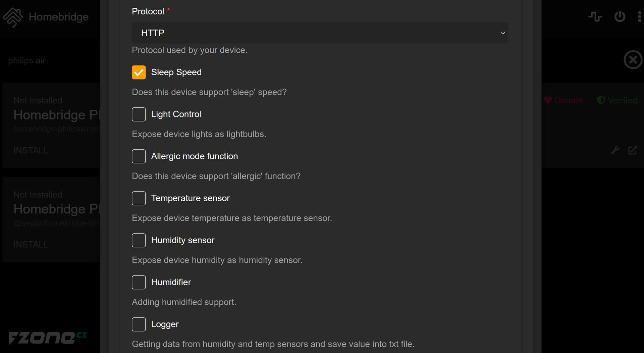Click INSTALL for the first Philips plugin
Viewport: 644px width, 353px height.
pos(31,150)
